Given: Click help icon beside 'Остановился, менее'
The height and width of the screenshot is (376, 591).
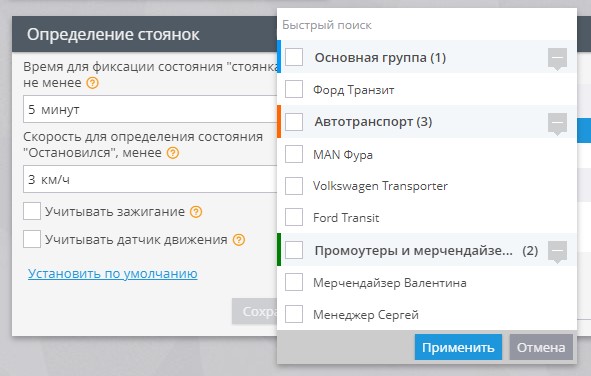Looking at the screenshot, I should [173, 153].
